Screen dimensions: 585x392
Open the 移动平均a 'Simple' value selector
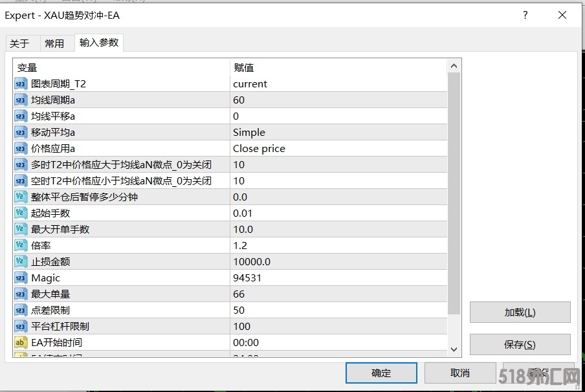pos(338,133)
